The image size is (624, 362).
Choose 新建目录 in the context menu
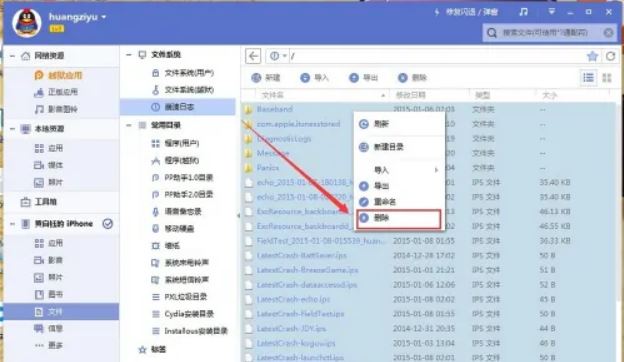point(400,147)
